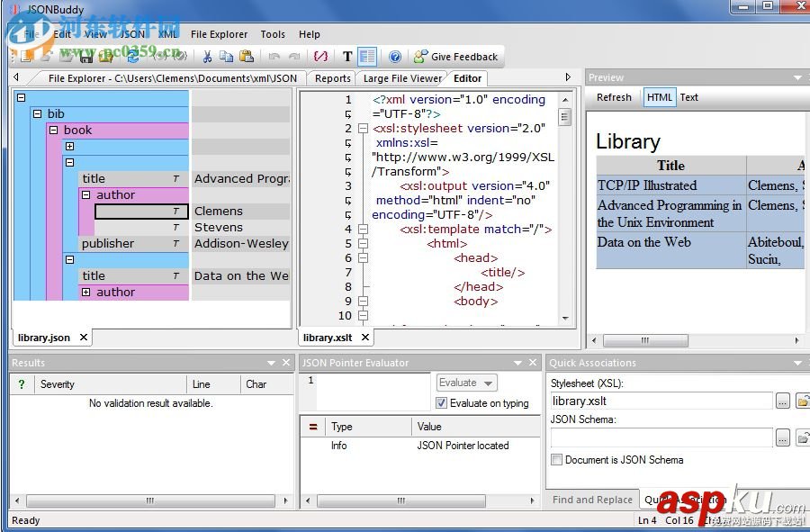Collapse the bib node in grid
Image resolution: width=810 pixels, height=532 pixels.
[x=37, y=113]
